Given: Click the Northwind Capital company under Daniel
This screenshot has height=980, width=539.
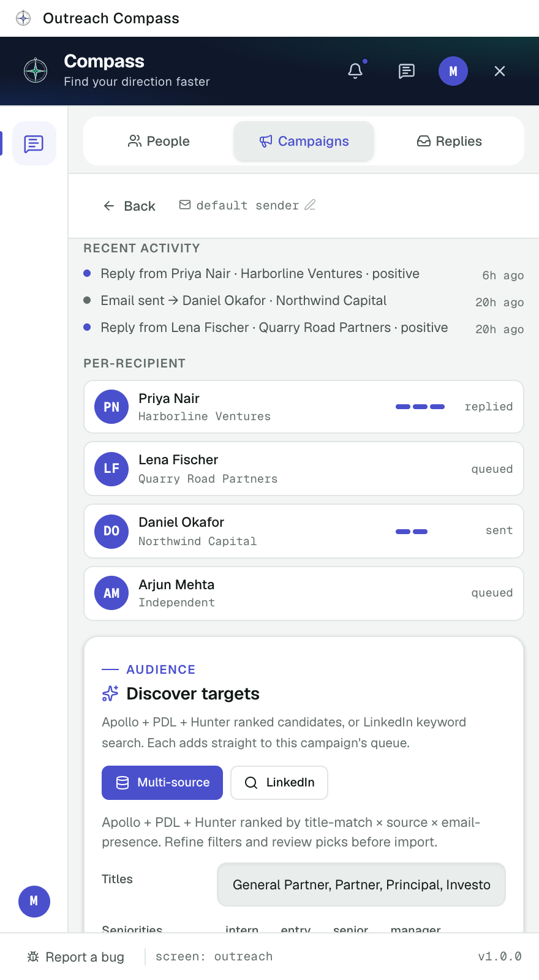Looking at the screenshot, I should click(197, 541).
